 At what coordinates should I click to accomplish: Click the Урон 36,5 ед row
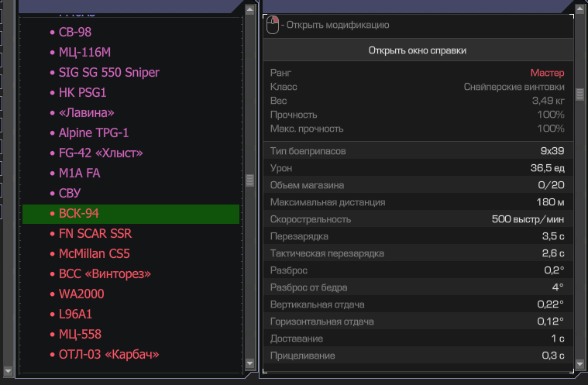click(418, 168)
